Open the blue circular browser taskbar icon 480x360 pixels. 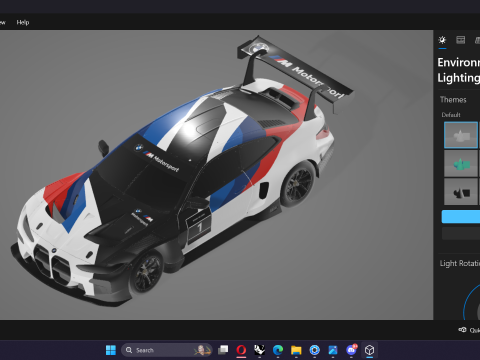(x=314, y=350)
